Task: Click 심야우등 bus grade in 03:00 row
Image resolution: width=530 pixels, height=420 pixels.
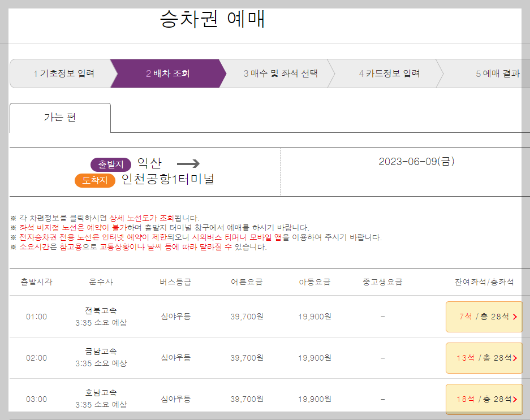Action: pyautogui.click(x=175, y=399)
